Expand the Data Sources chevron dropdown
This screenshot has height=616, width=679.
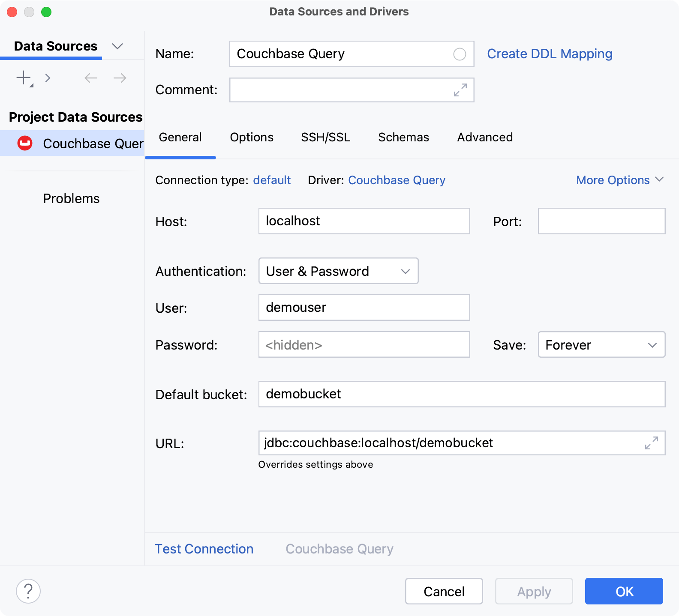(117, 46)
